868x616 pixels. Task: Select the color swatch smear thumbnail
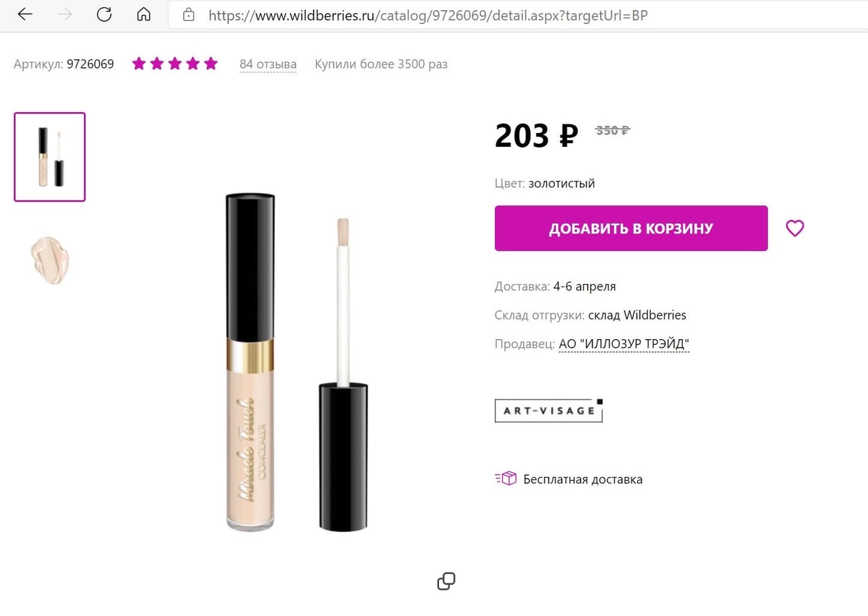tap(50, 260)
